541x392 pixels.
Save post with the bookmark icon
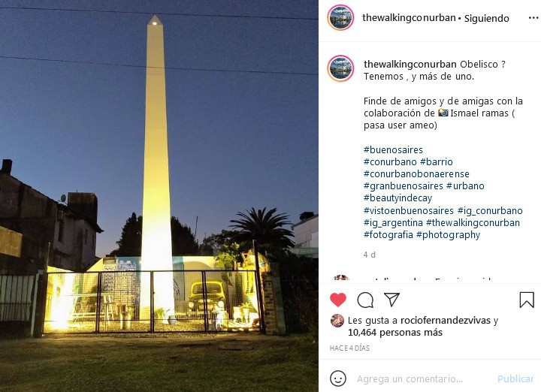click(x=527, y=300)
